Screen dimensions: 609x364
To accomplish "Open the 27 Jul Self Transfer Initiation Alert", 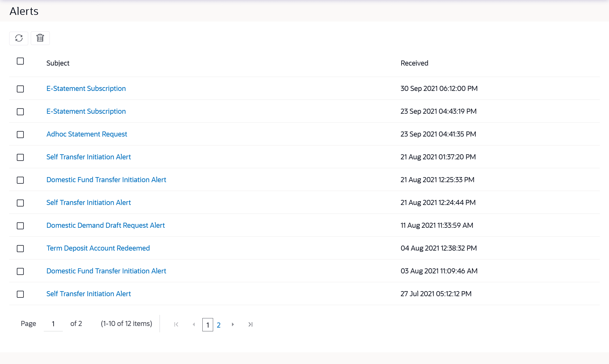I will [88, 294].
